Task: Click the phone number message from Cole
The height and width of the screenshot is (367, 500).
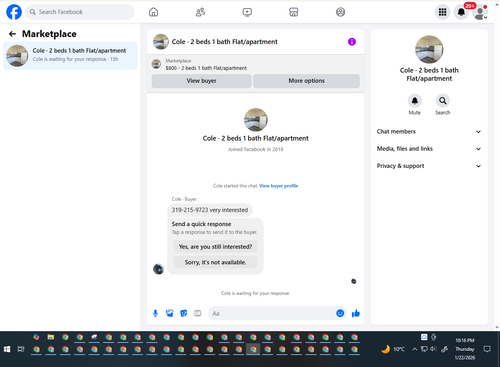Action: [210, 210]
